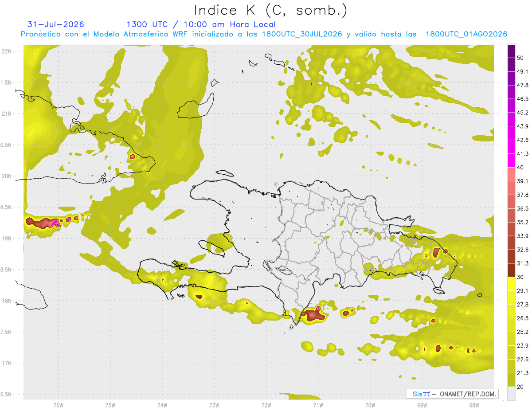Click the "Indice K (C, somb.)" title
Screen dimensions: 532x411
tap(271, 10)
